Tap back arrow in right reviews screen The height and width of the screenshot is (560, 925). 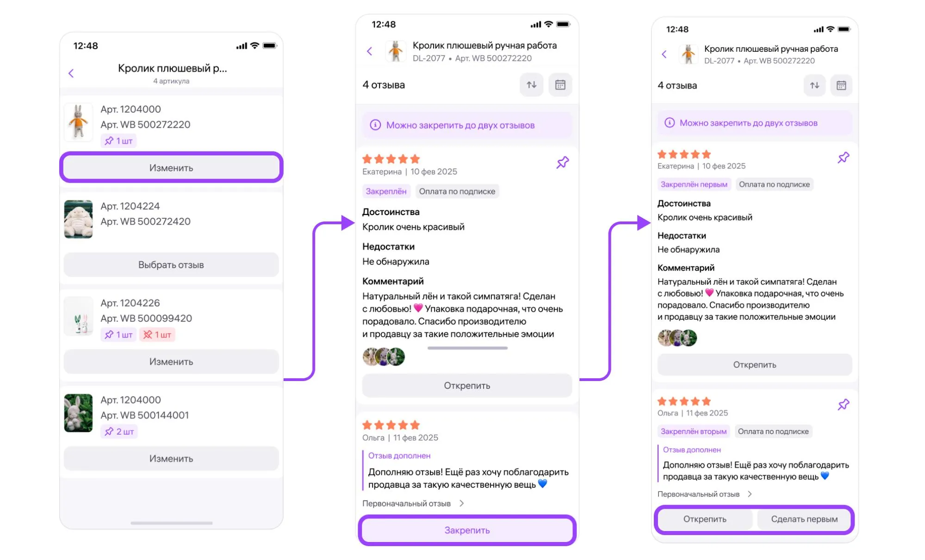(x=664, y=54)
